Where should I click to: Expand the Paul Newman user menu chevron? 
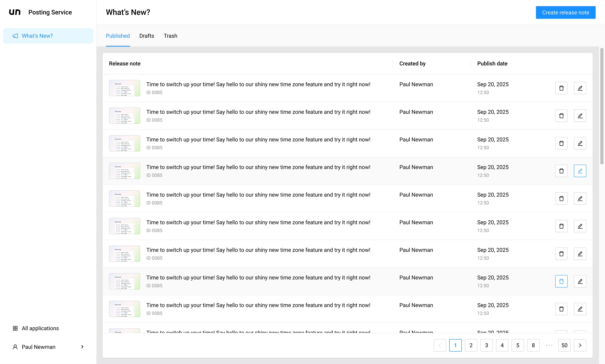pyautogui.click(x=82, y=347)
